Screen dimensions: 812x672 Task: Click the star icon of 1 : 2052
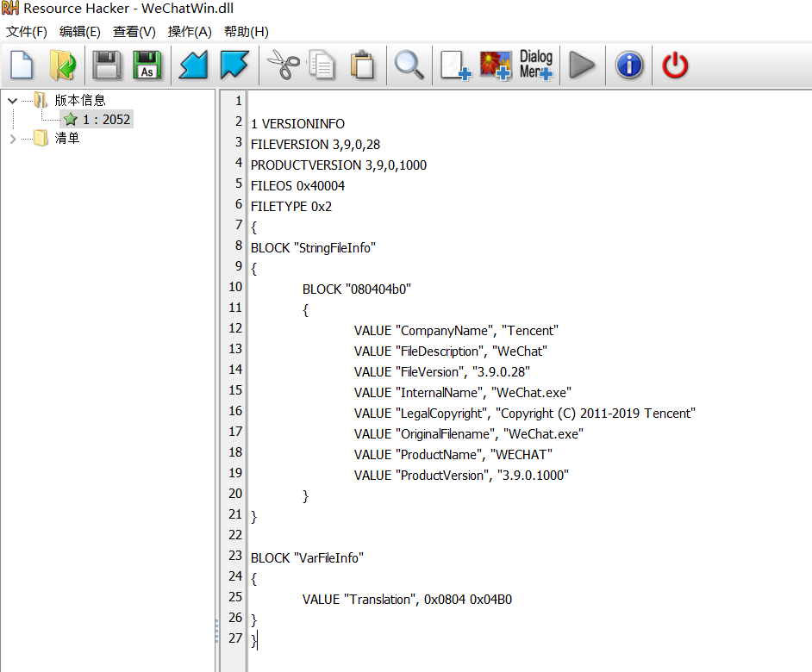point(71,120)
